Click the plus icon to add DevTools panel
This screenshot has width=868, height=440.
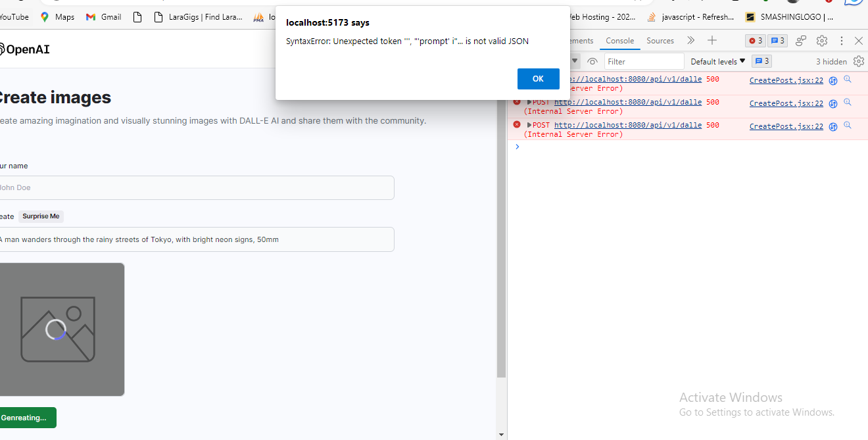pos(712,40)
